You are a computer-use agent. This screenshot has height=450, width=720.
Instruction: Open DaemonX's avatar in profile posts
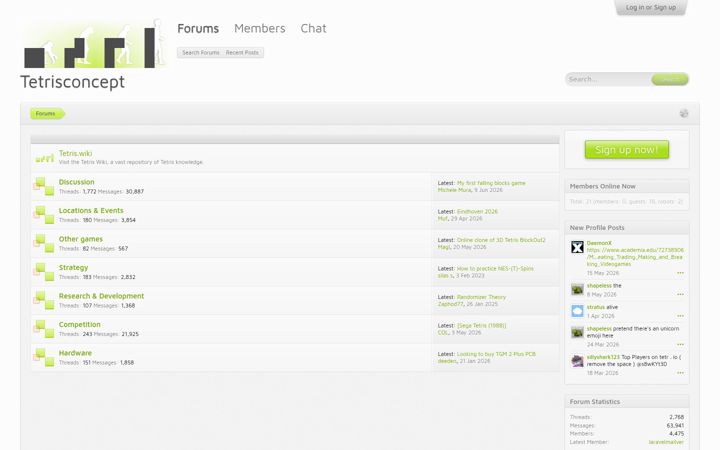tap(577, 247)
